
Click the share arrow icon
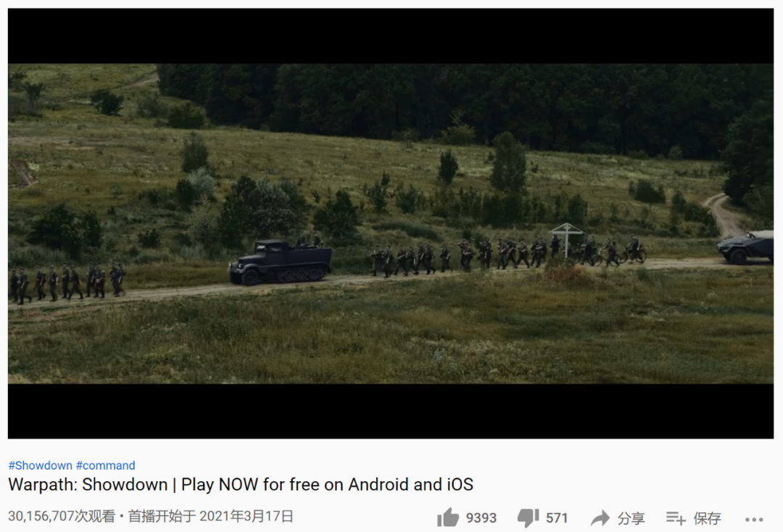click(x=600, y=518)
